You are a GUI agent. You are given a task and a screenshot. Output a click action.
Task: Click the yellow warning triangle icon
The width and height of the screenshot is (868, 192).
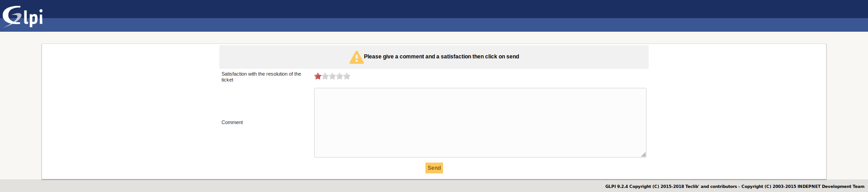(x=356, y=57)
